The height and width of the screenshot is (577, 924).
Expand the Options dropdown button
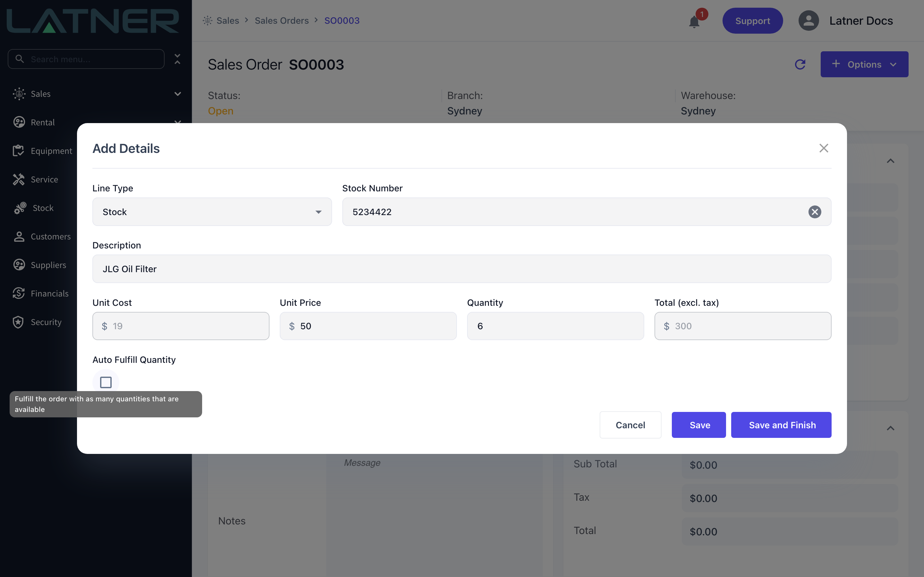coord(864,64)
